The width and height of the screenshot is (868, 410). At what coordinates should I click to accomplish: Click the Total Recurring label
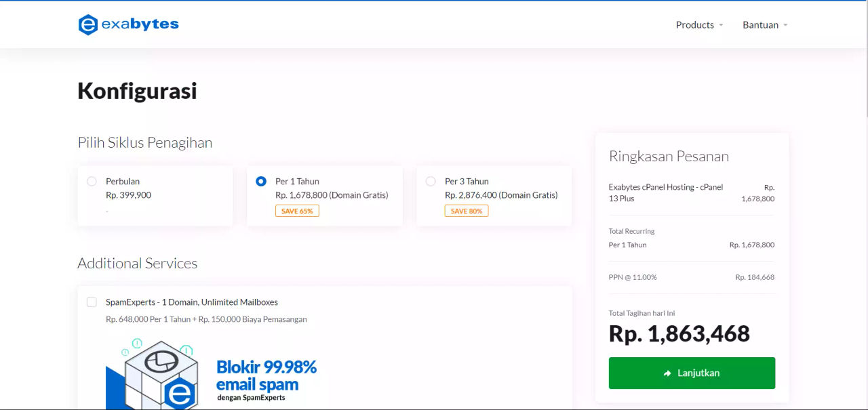point(631,231)
